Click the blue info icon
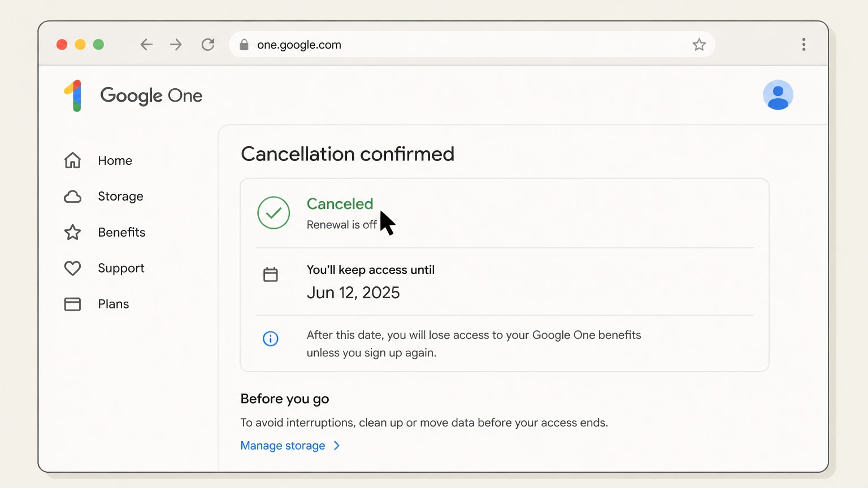Viewport: 868px width, 488px height. click(271, 338)
